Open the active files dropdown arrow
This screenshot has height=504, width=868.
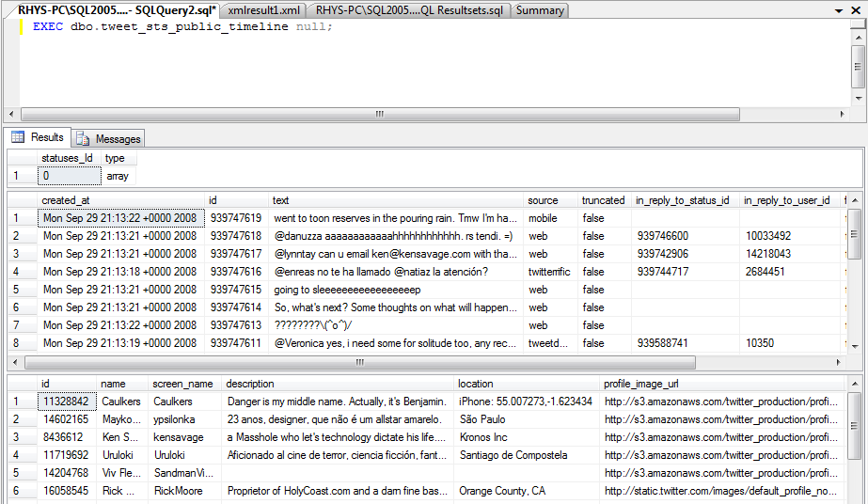[x=839, y=10]
